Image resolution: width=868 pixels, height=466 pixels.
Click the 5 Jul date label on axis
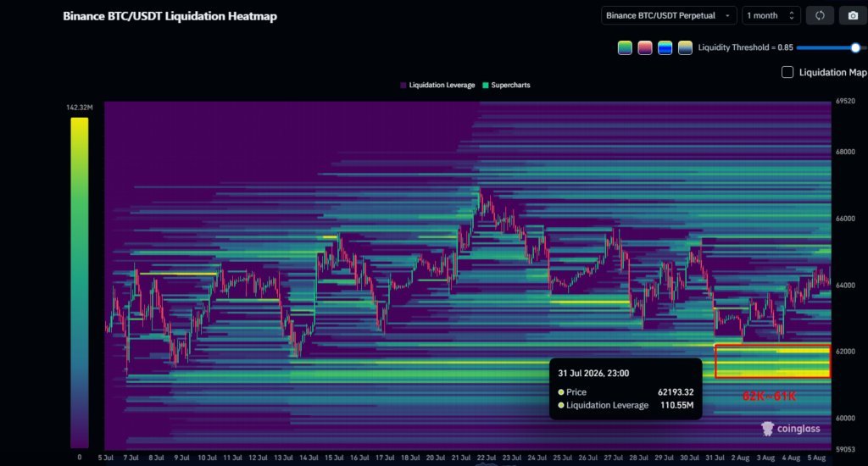coord(106,458)
